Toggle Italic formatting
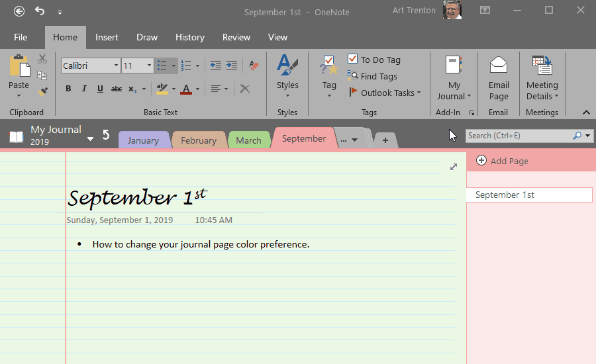 (84, 89)
